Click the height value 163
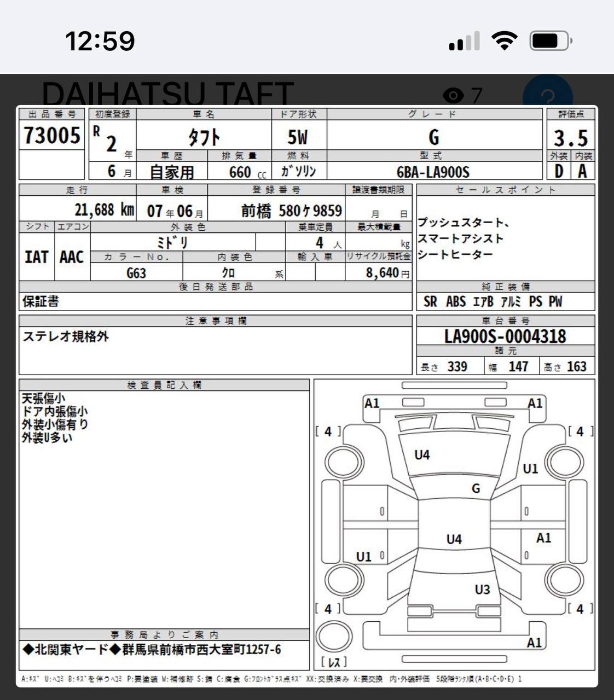 coord(577,366)
